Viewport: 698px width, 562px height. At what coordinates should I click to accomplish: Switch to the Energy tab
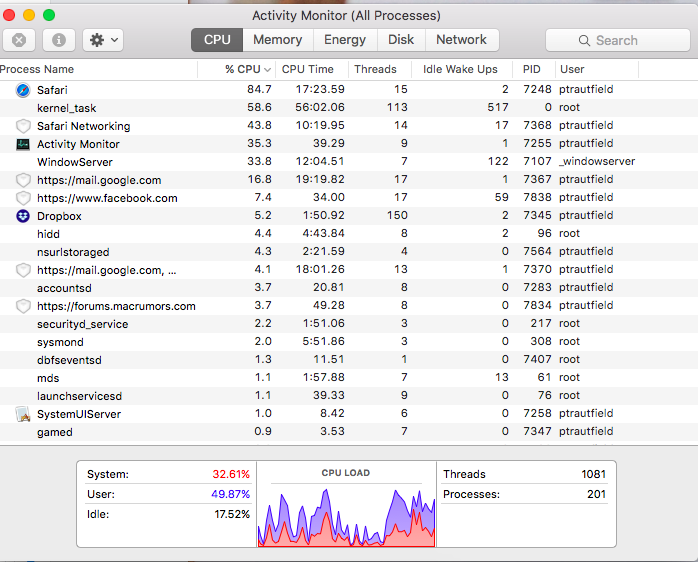coord(345,40)
